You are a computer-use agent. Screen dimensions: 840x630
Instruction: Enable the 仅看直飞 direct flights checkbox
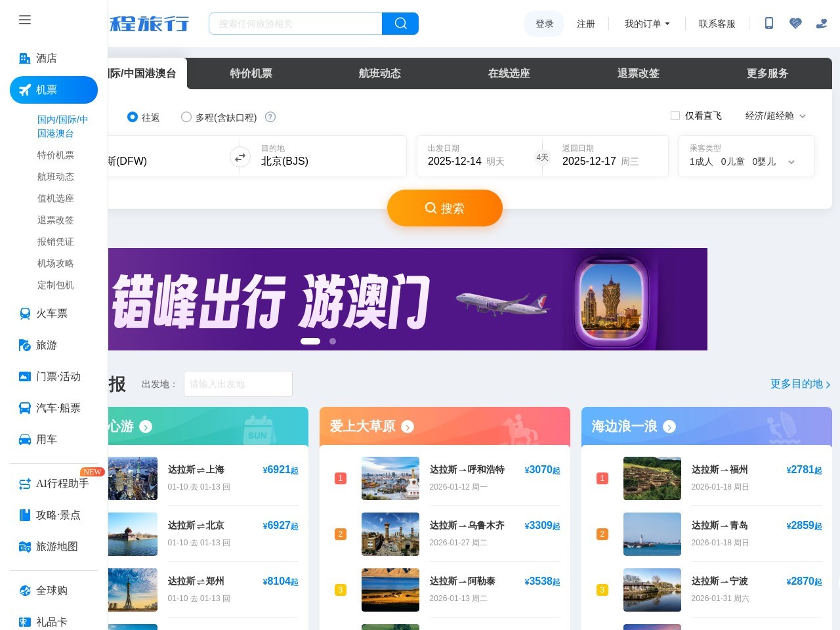coord(675,115)
